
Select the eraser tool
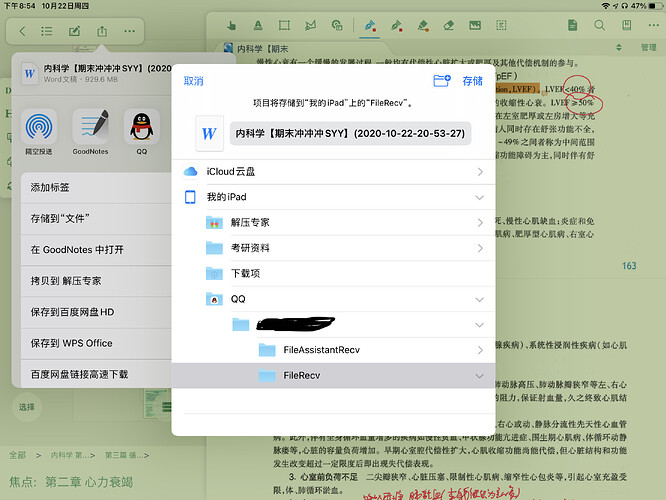tap(449, 25)
